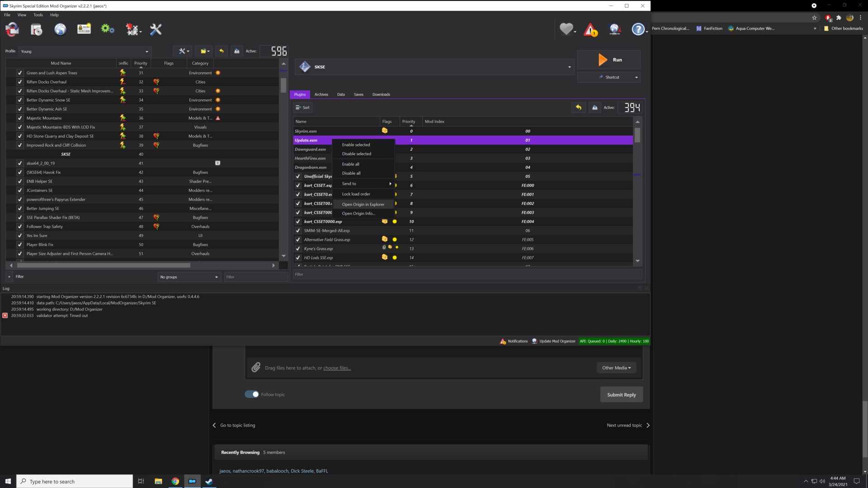Go to topic listing link
Viewport: 868px width, 488px height.
[x=234, y=425]
